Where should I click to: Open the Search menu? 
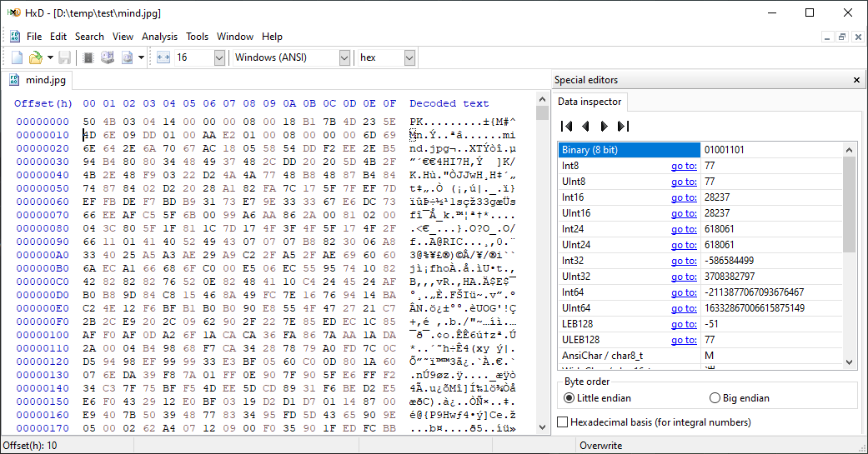[x=89, y=37]
